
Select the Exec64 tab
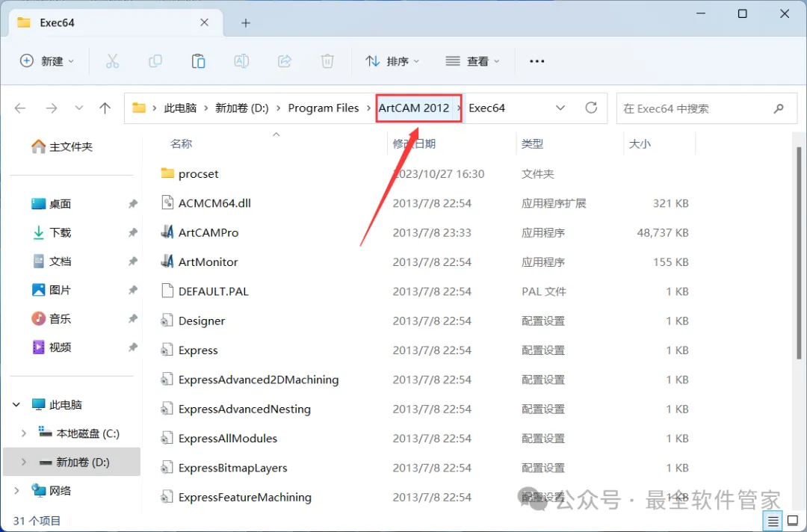(116, 22)
